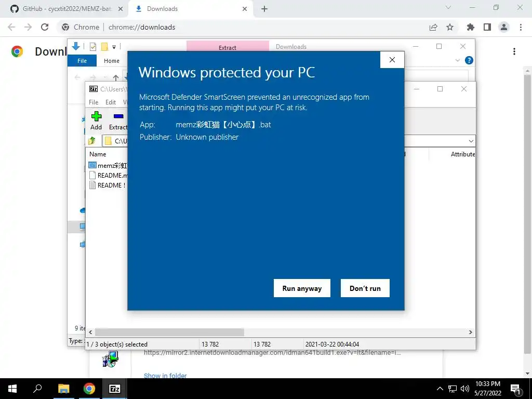Screen dimensions: 532x399
Task: Expand the Explorer ribbon chevron
Action: tap(457, 60)
